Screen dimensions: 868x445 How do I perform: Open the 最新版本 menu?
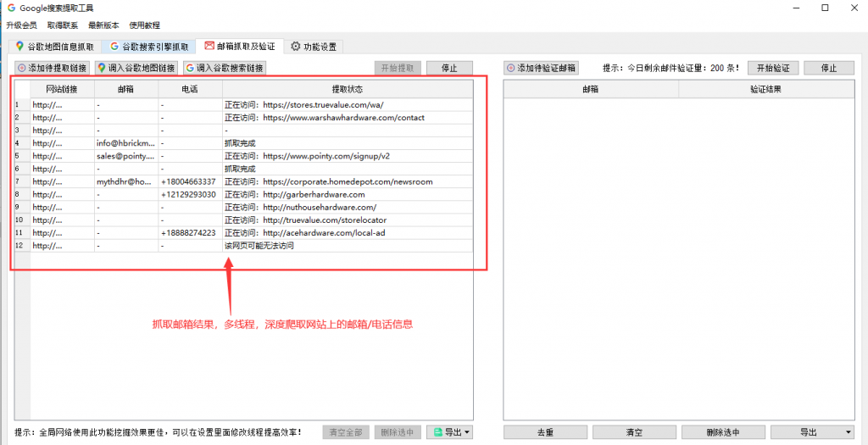tap(103, 25)
